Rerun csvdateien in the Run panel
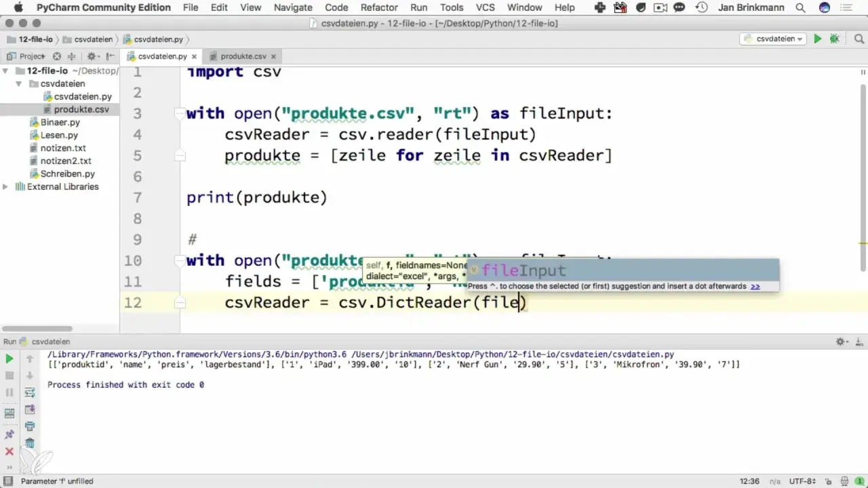 [9, 359]
